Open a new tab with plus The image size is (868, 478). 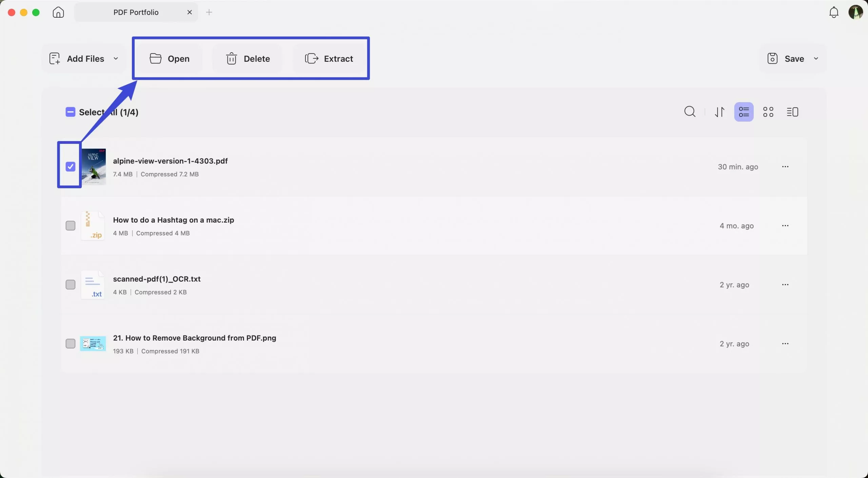point(209,13)
